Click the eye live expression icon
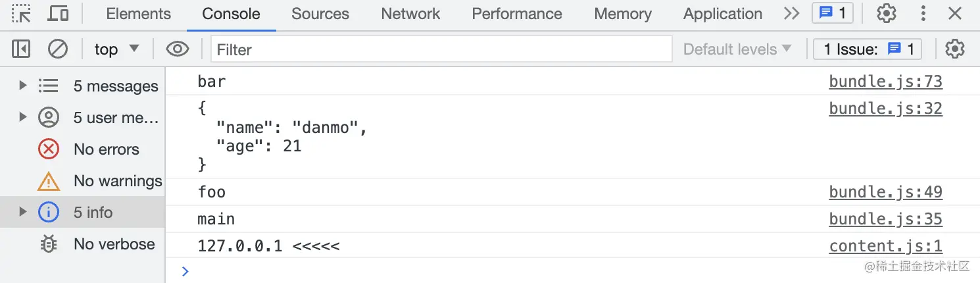 pos(178,49)
